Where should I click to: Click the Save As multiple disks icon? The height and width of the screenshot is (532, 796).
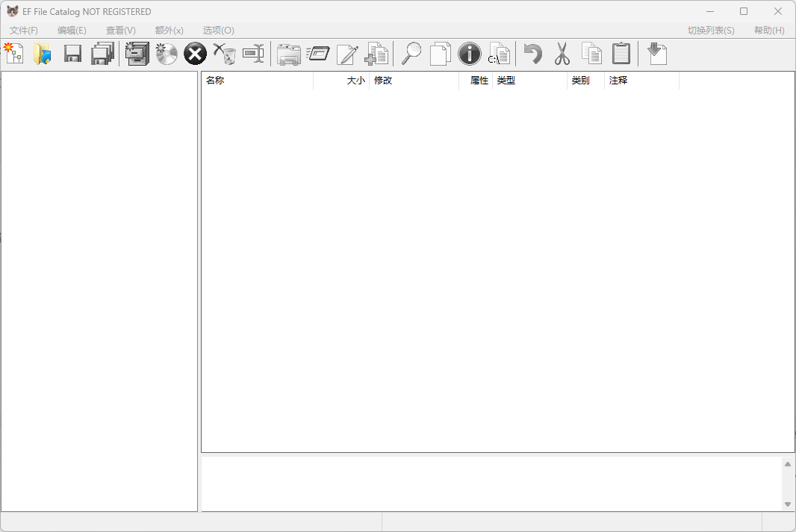pyautogui.click(x=102, y=53)
